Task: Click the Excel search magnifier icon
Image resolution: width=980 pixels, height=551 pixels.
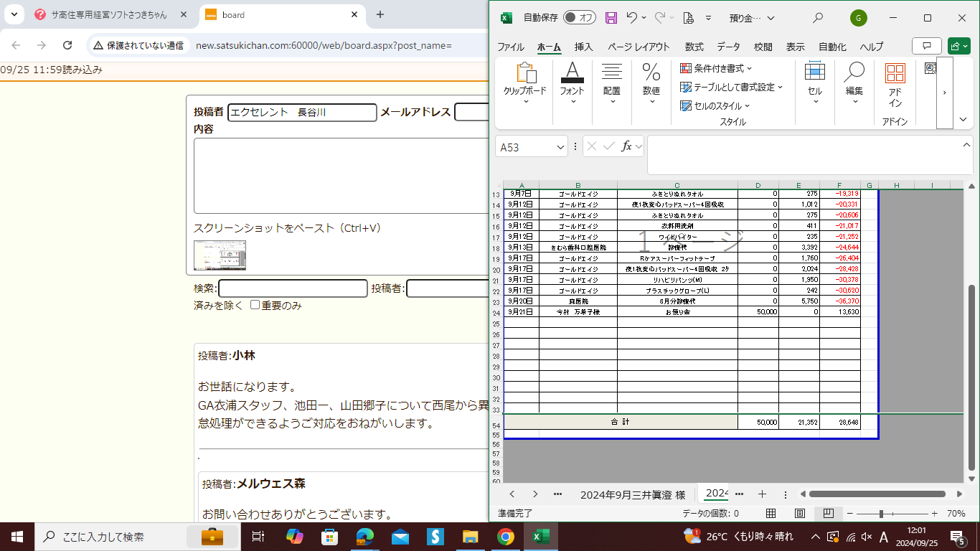Action: [818, 18]
